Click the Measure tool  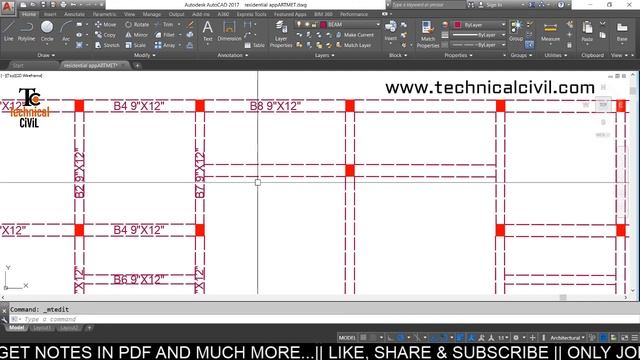550,32
